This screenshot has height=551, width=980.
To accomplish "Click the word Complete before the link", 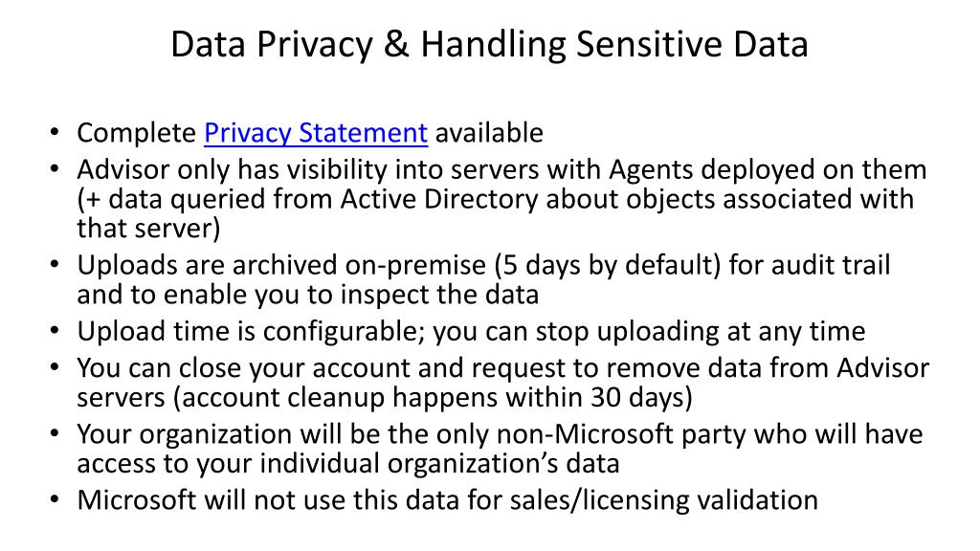I will pyautogui.click(x=136, y=133).
